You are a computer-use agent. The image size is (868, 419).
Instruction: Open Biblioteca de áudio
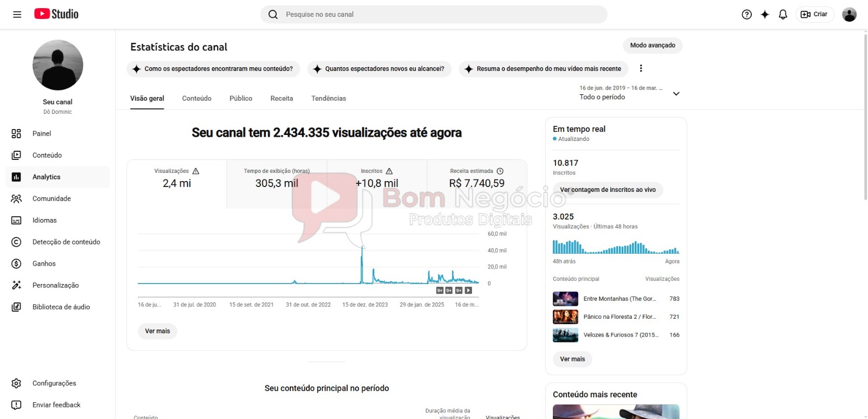pyautogui.click(x=61, y=307)
